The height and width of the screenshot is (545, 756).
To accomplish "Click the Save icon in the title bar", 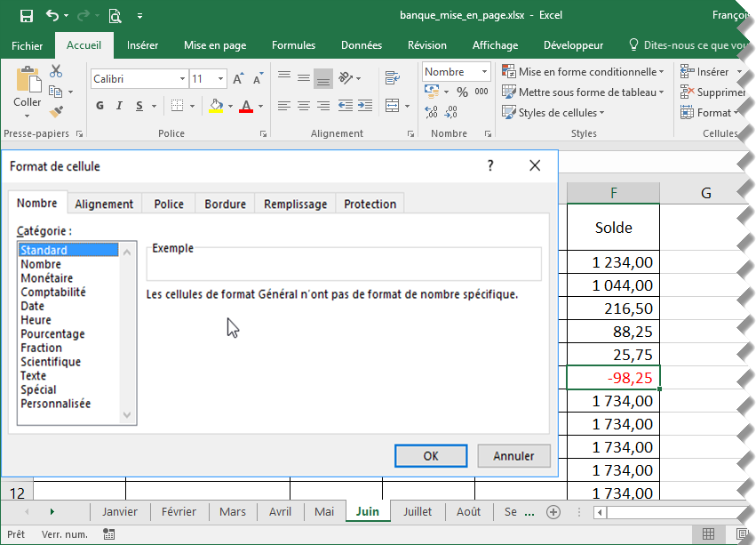I will click(26, 15).
